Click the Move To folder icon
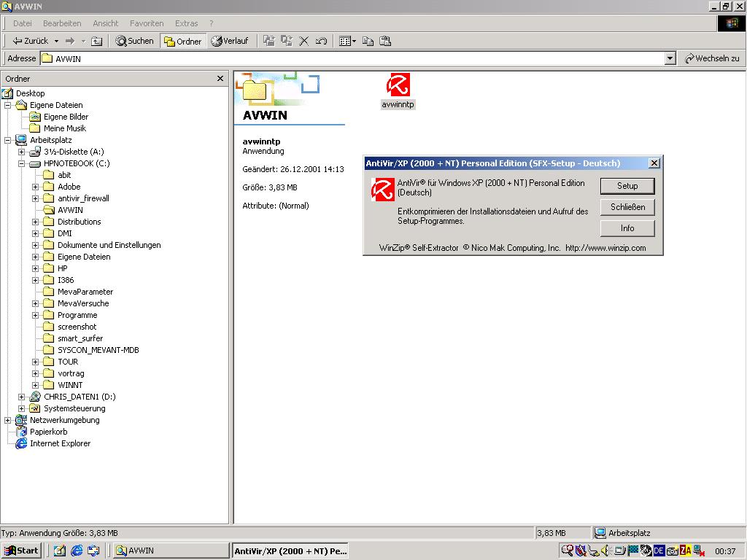The image size is (747, 560). point(269,41)
